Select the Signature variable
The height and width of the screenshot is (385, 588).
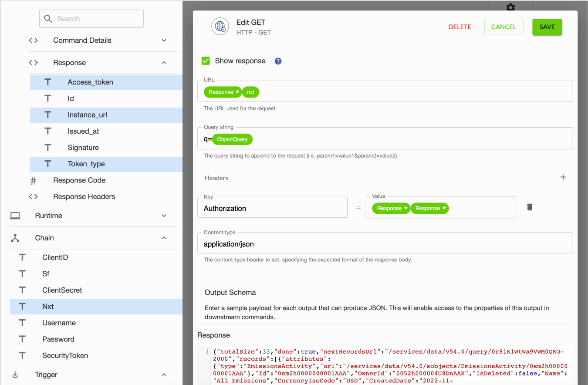point(106,147)
